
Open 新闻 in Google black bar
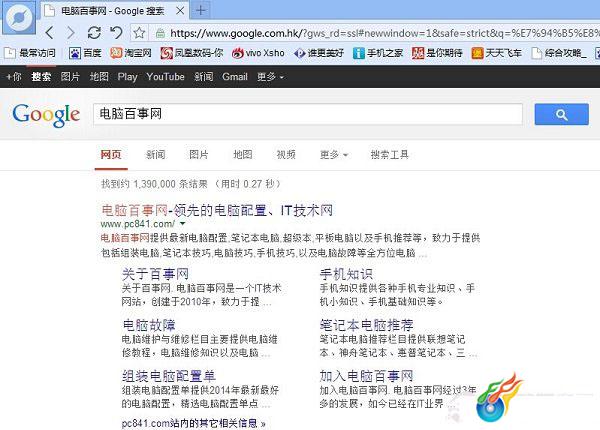(204, 77)
